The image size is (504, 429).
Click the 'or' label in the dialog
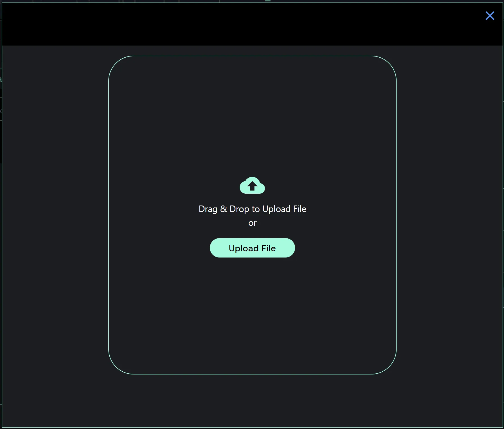252,223
